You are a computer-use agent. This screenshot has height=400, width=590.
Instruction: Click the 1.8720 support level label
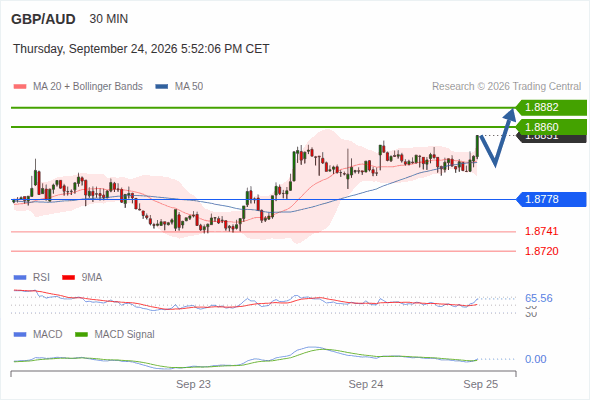tap(541, 251)
